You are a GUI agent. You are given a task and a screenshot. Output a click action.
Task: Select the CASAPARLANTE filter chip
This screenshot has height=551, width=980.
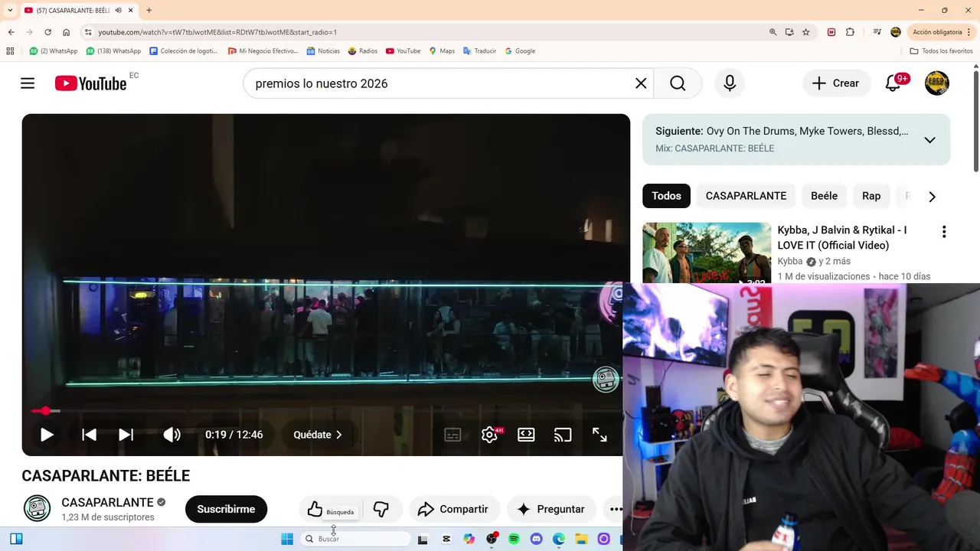(746, 196)
